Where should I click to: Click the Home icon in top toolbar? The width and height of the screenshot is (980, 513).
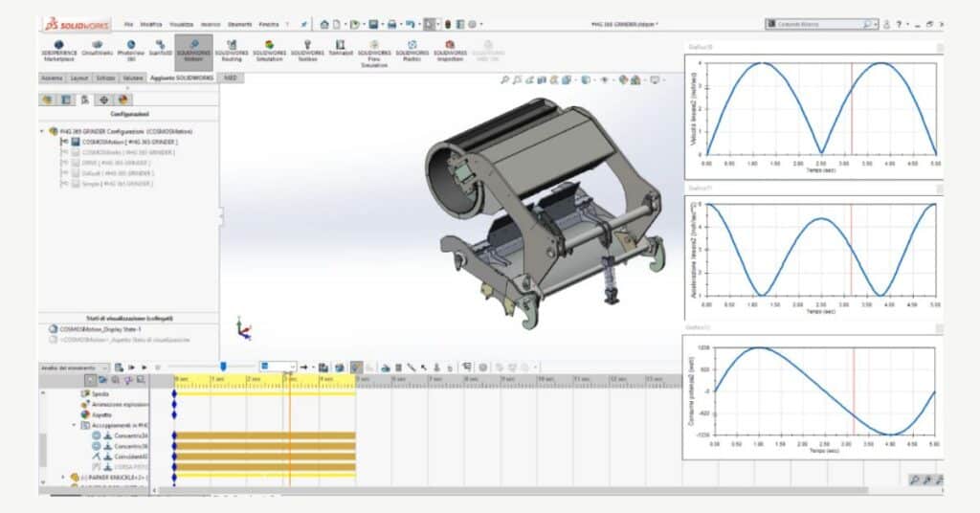(324, 23)
